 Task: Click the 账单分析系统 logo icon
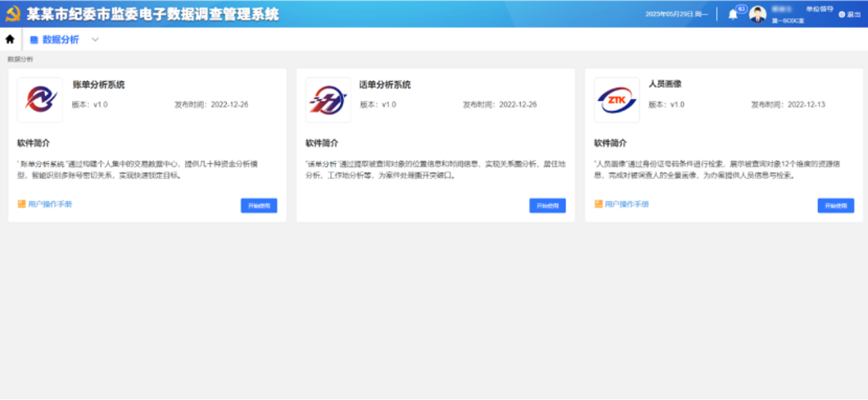pyautogui.click(x=39, y=100)
